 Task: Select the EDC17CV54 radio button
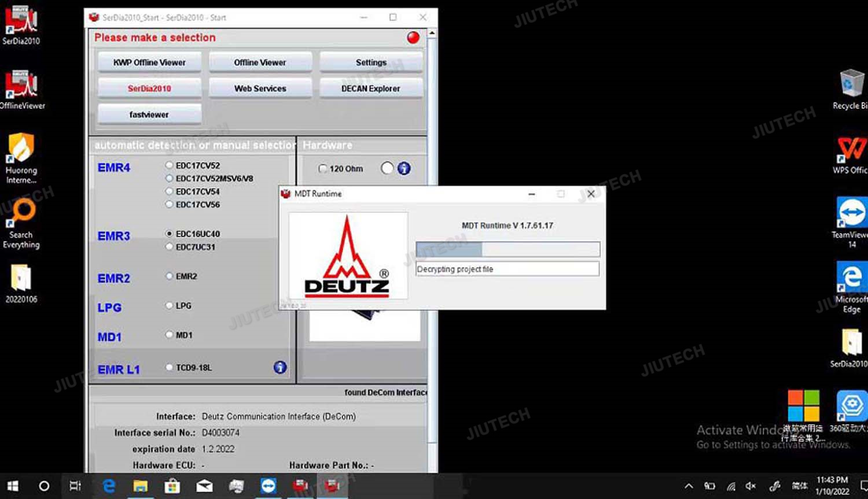point(169,191)
